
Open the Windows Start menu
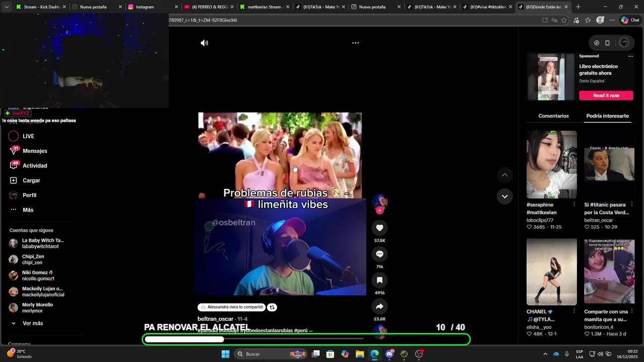tap(225, 354)
